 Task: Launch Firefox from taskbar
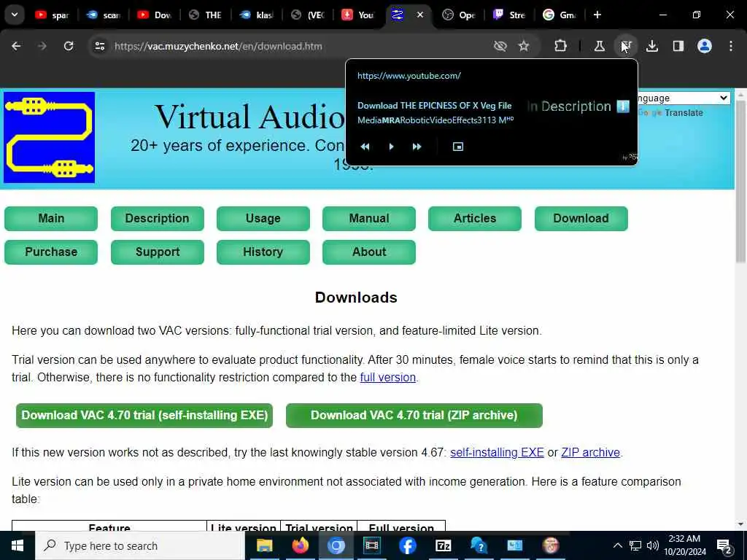pyautogui.click(x=300, y=545)
